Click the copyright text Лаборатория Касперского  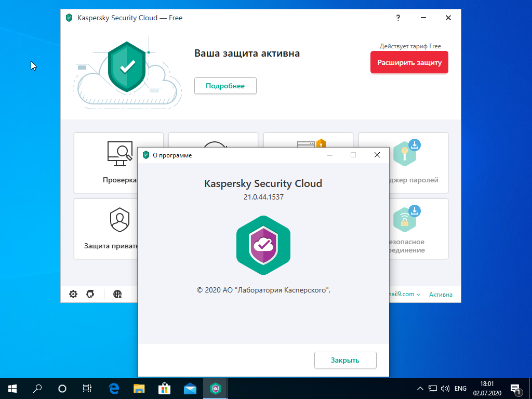(x=263, y=290)
